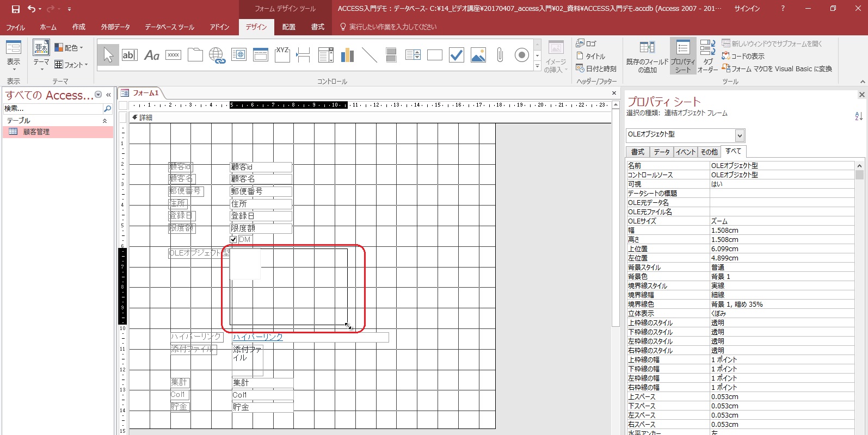This screenshot has height=435, width=868.
Task: Collapse the テーブル group in navigation pane
Action: pos(104,121)
